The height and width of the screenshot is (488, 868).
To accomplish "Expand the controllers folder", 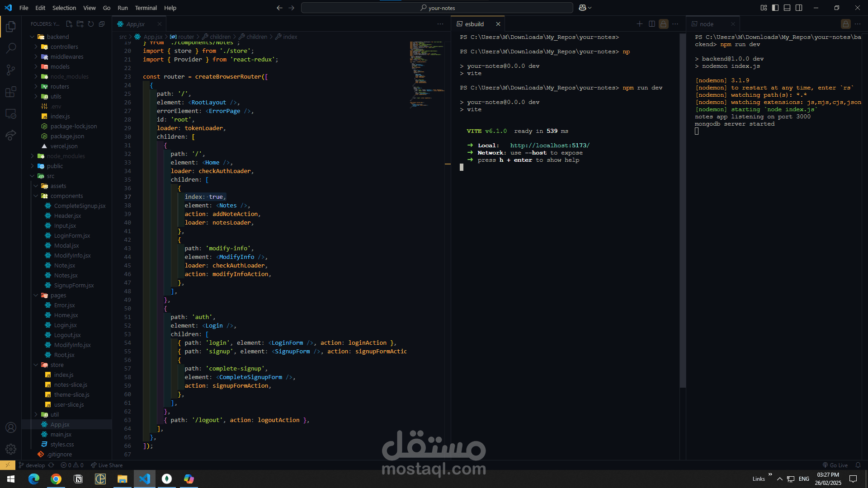I will pyautogui.click(x=64, y=47).
